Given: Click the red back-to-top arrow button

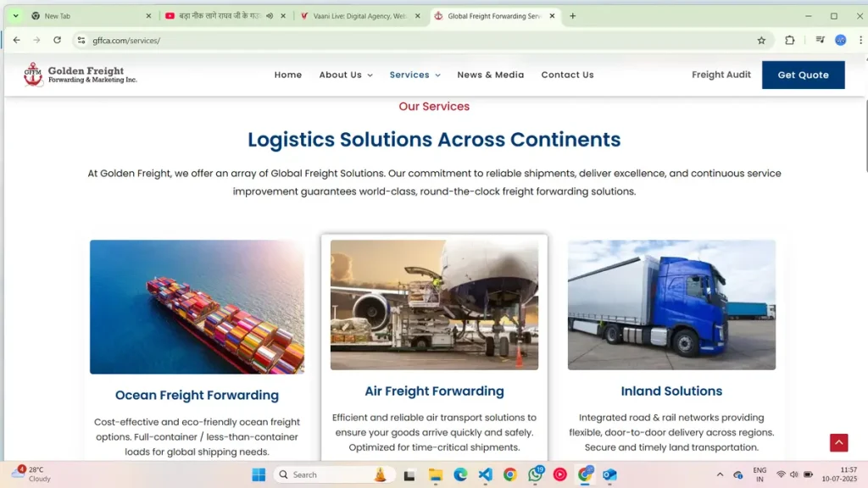Looking at the screenshot, I should (x=838, y=442).
